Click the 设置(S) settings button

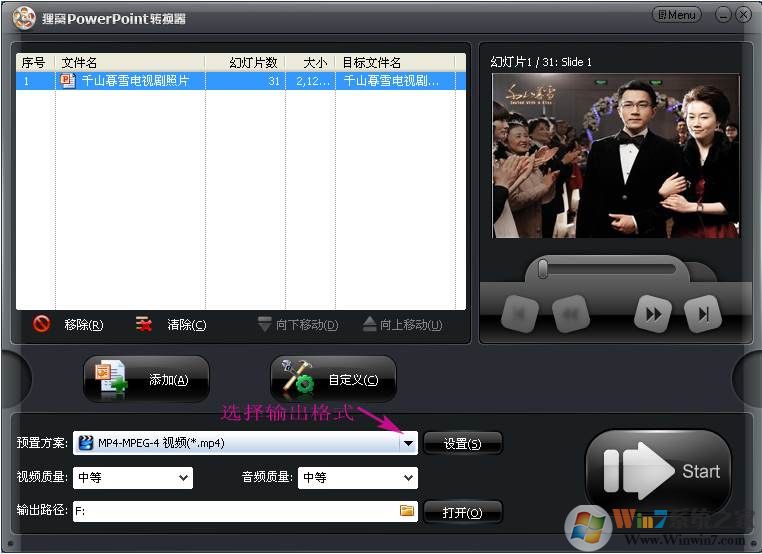(x=462, y=443)
